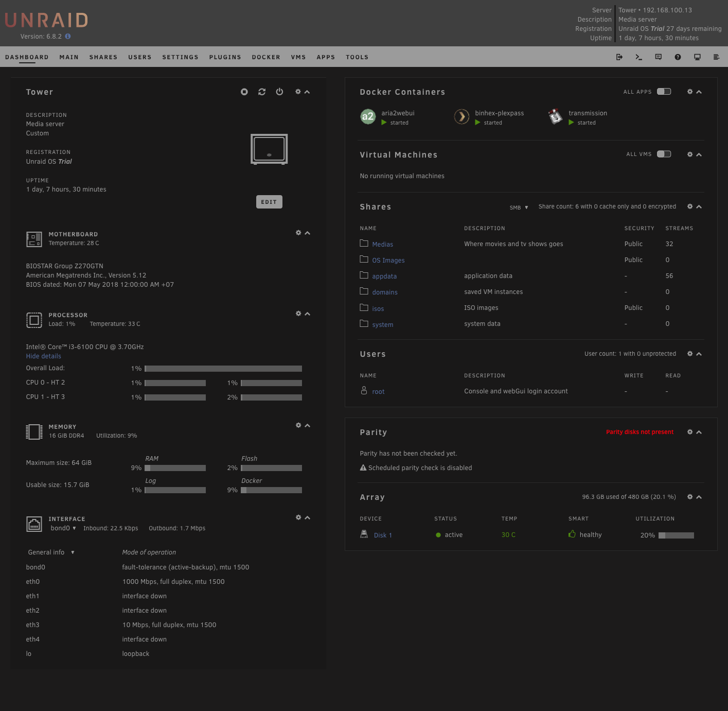The image size is (728, 711).
Task: Click the aria2webui container icon
Action: click(x=368, y=116)
